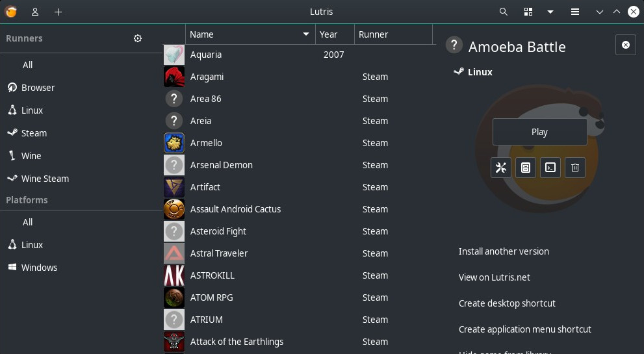The height and width of the screenshot is (354, 644).
Task: Select the Area 86 row name
Action: pos(206,99)
